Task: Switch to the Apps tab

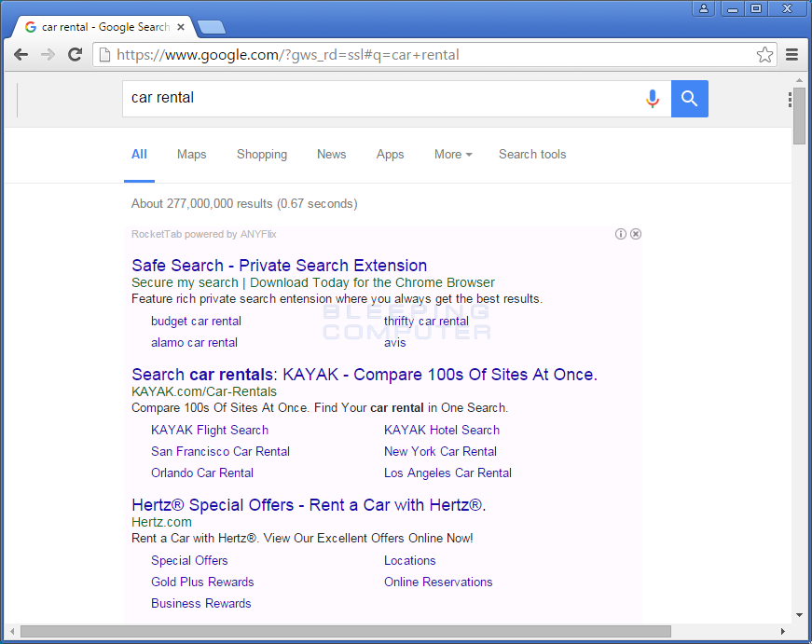Action: tap(390, 155)
